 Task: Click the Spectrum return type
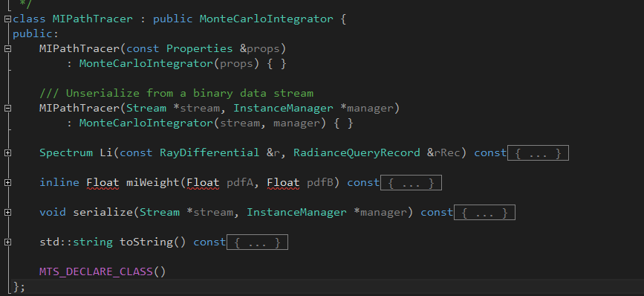pyautogui.click(x=66, y=153)
